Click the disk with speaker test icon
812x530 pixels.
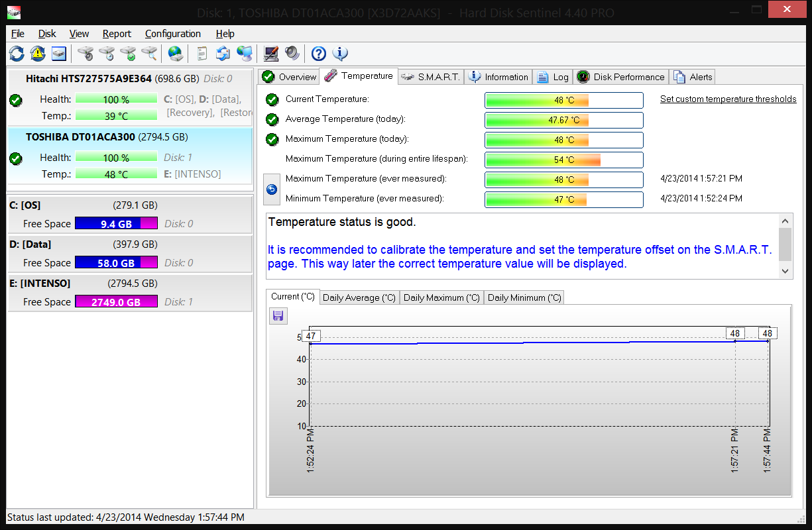pyautogui.click(x=86, y=54)
